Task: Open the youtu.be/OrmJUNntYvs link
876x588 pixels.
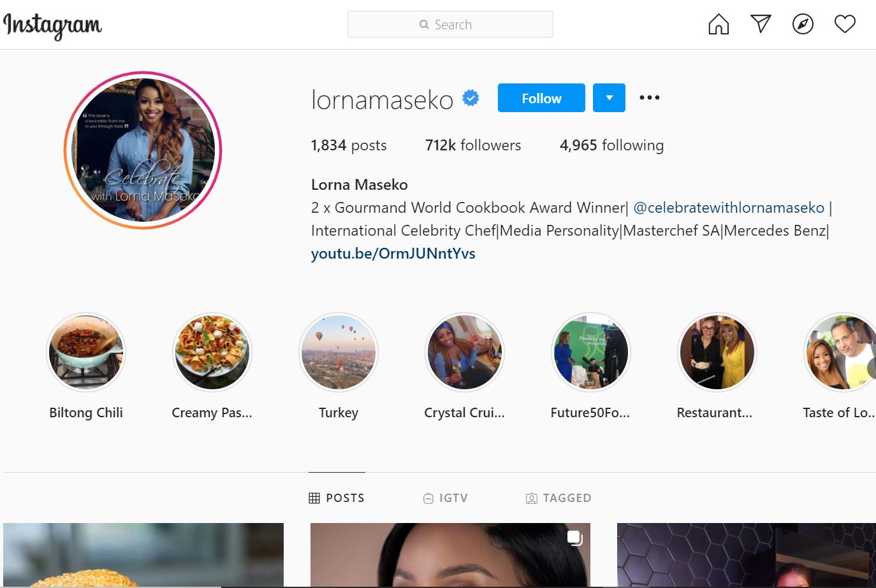Action: [393, 254]
